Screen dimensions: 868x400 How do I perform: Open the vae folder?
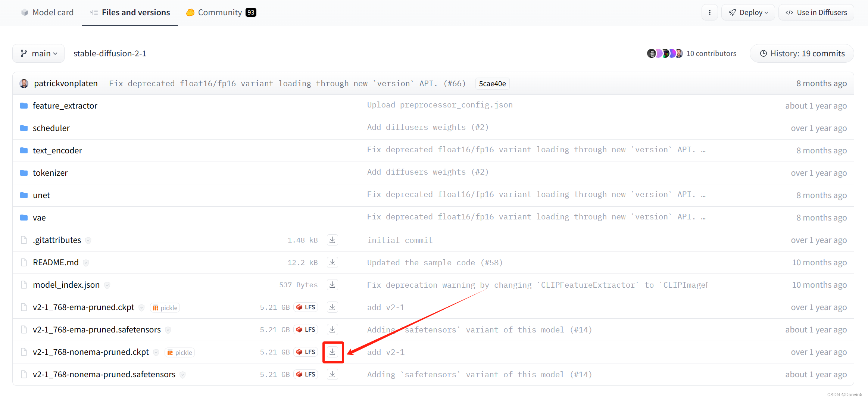click(39, 218)
